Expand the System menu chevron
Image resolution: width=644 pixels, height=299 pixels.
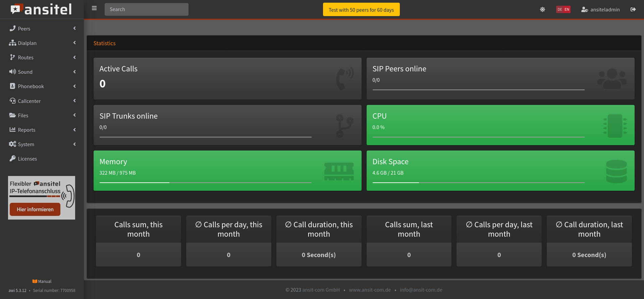point(74,144)
